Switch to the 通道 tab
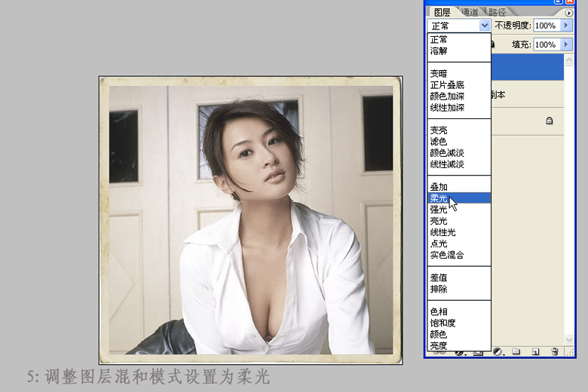Screen dimensions: 588x392 click(470, 12)
